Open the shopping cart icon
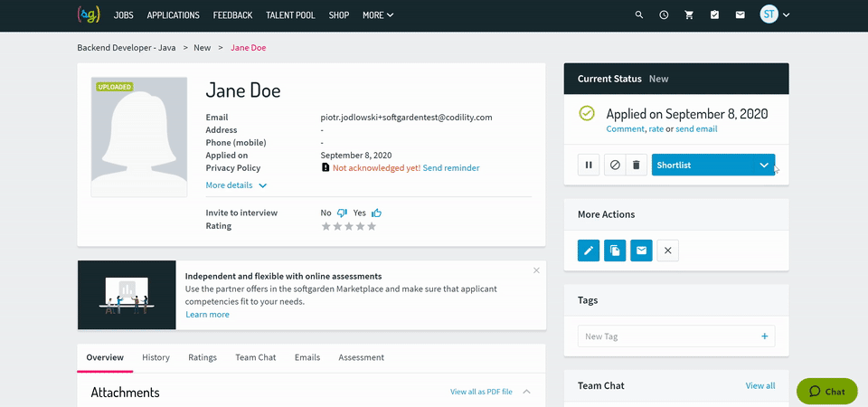Image resolution: width=868 pixels, height=407 pixels. pos(690,15)
